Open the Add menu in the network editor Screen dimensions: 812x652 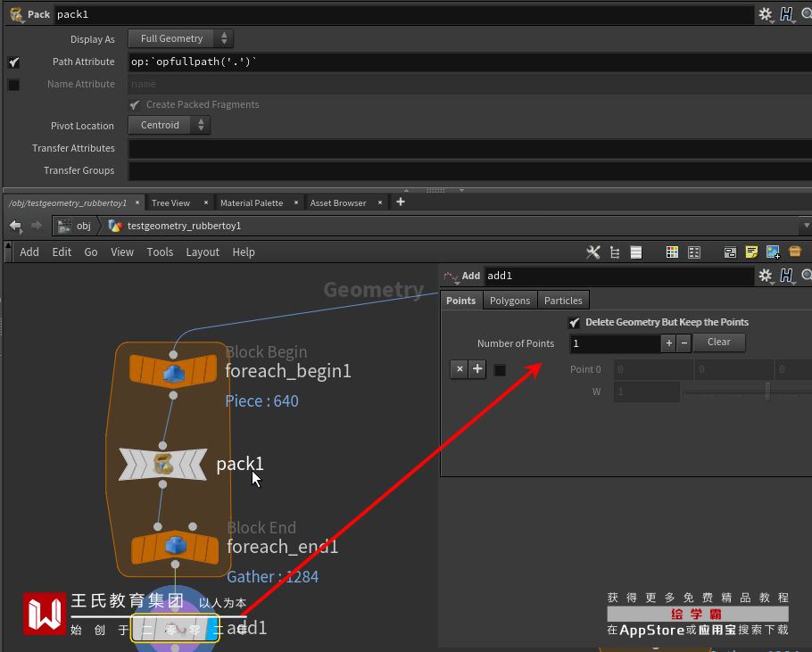tap(29, 252)
